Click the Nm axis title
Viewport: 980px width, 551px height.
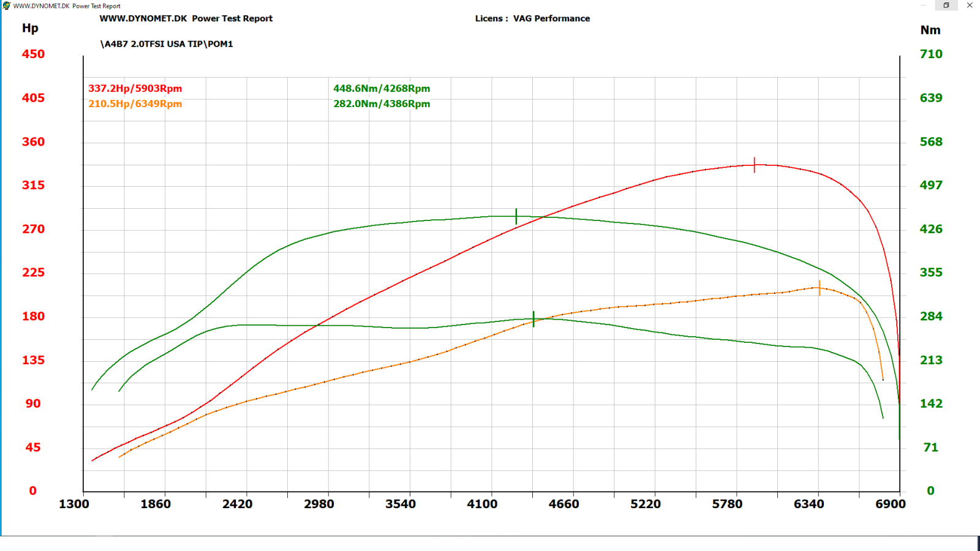coord(930,30)
